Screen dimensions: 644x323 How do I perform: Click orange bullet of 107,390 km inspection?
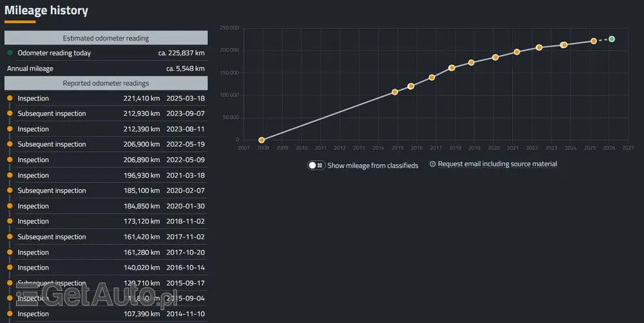[x=10, y=314]
